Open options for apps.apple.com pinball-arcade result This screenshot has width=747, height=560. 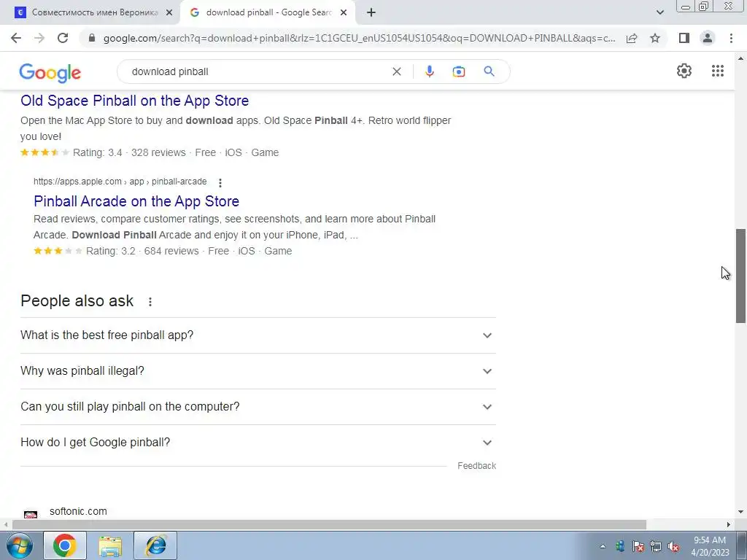[220, 182]
